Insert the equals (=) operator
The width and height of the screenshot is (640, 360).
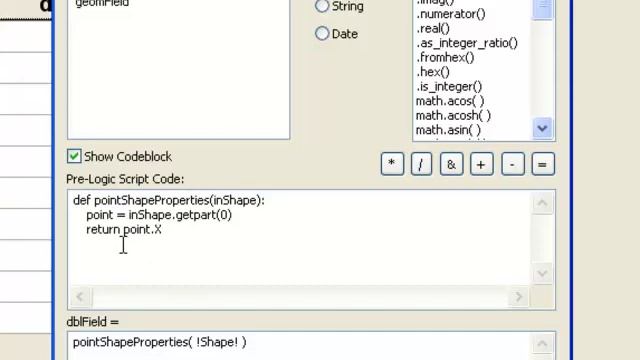543,164
